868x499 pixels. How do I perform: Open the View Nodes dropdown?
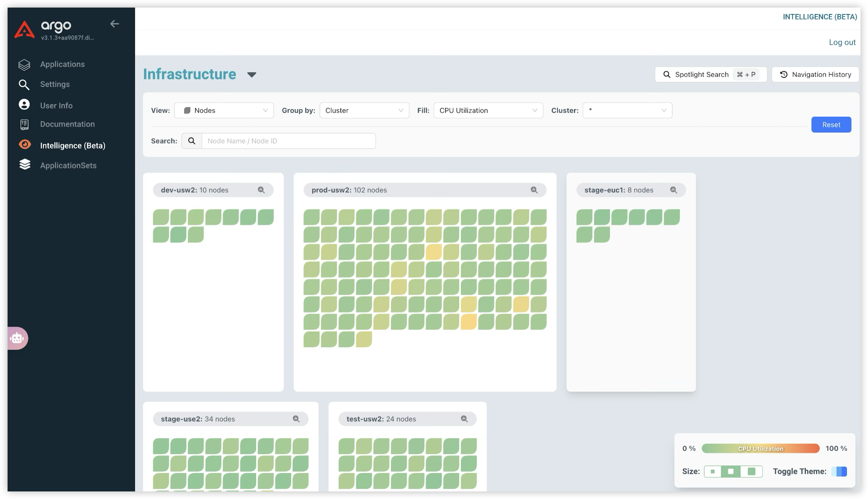224,110
